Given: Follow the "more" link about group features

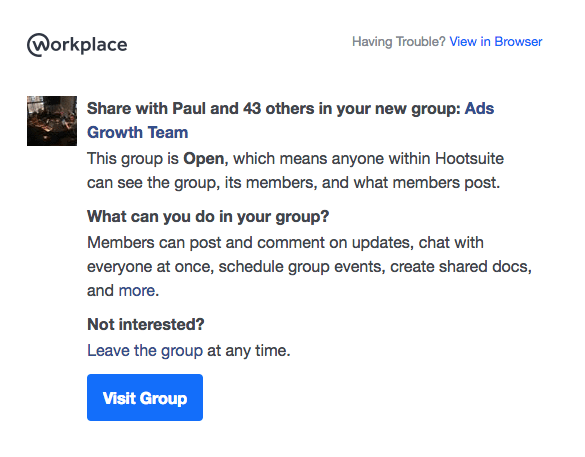Looking at the screenshot, I should coord(137,290).
